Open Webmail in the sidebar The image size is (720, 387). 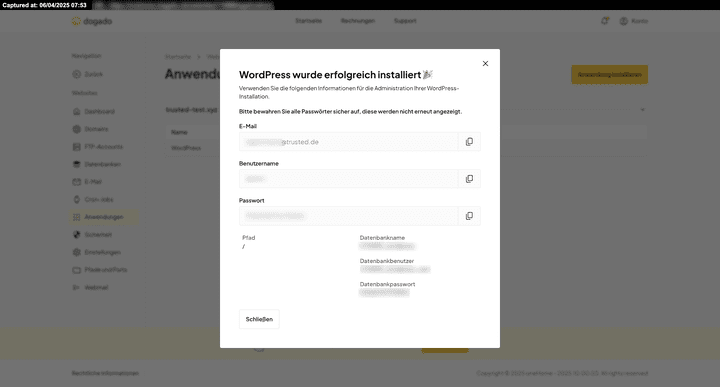(90, 288)
